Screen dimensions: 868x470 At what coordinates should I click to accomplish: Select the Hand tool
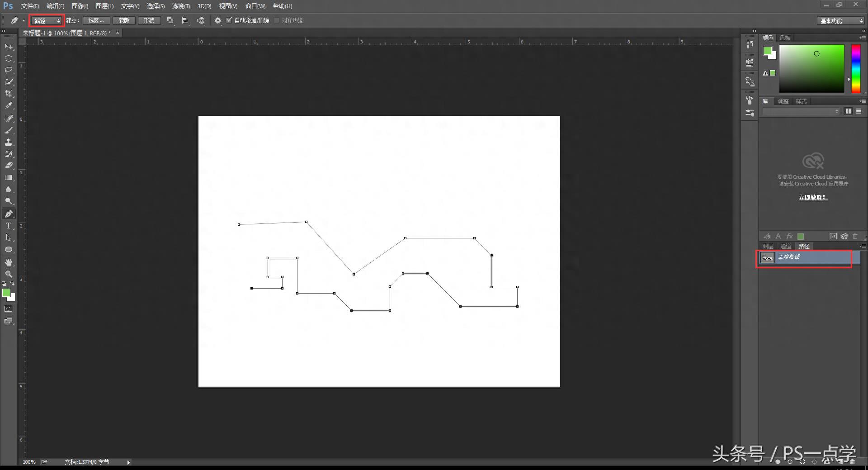[x=9, y=262]
